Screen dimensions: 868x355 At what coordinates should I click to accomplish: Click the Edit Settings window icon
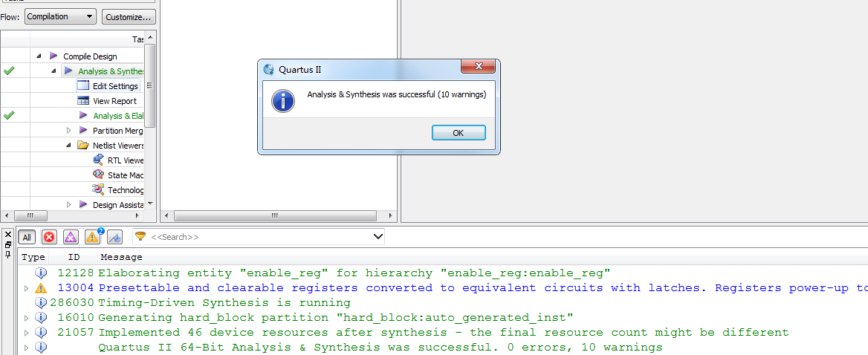tap(83, 85)
